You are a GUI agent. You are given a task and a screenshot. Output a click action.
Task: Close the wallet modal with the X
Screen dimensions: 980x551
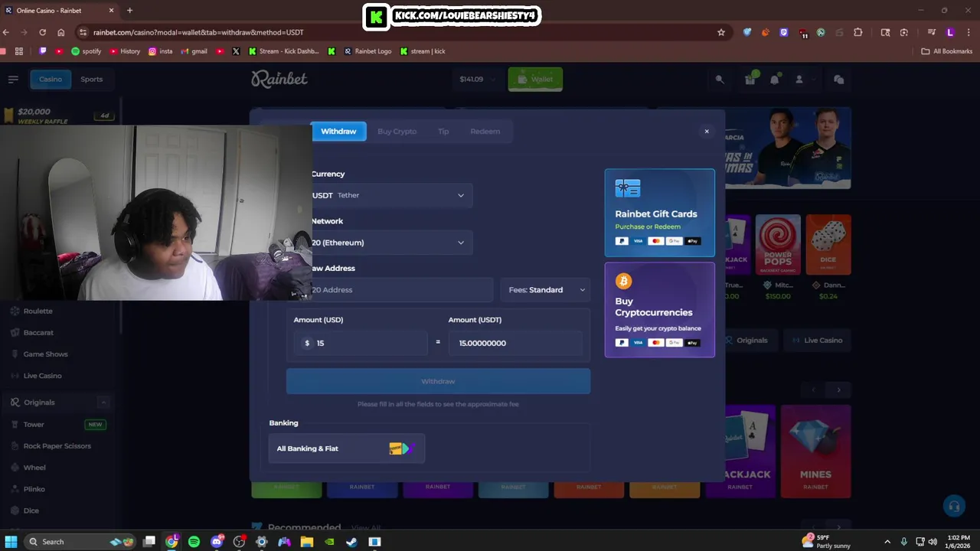(707, 132)
